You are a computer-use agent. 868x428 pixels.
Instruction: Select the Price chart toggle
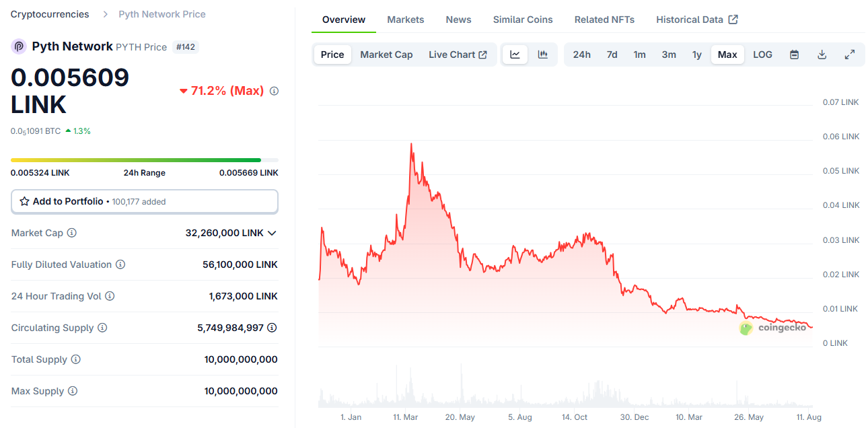pos(332,55)
